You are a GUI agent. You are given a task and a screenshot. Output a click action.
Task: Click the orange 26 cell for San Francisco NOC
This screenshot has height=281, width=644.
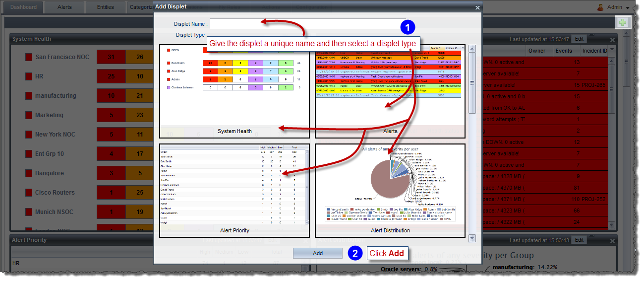tap(140, 57)
